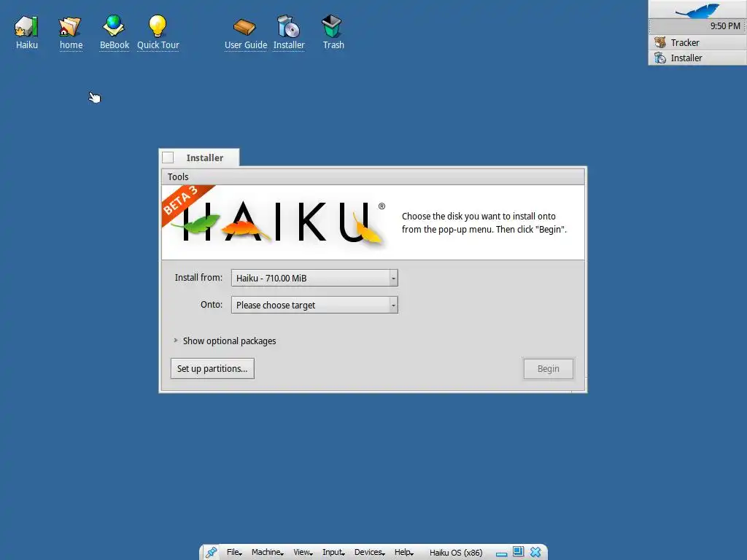
Task: Exit fullscreen with VirtualBox restore icon
Action: [x=519, y=552]
